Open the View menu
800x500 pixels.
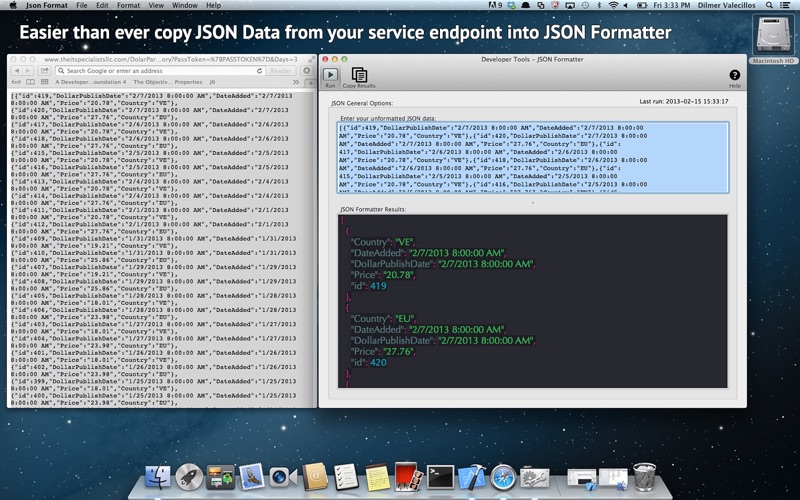pos(156,5)
